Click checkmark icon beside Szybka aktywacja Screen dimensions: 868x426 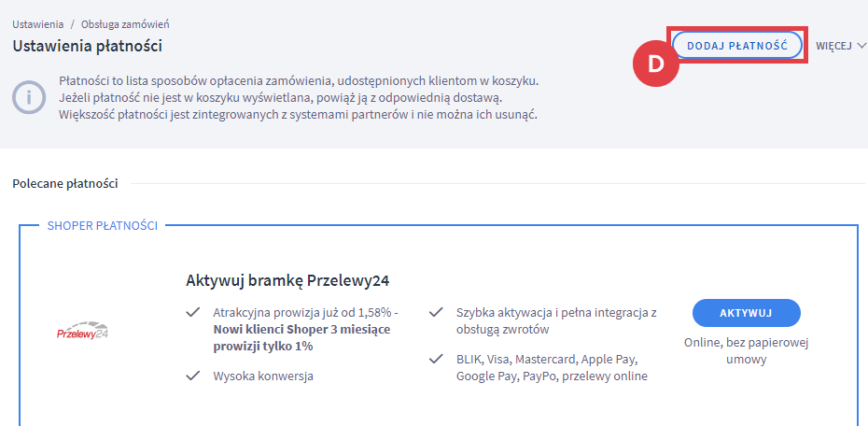point(436,312)
